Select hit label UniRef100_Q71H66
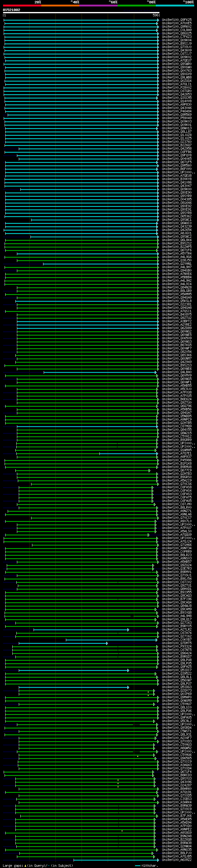This screenshot has height=868, width=197. pos(176,544)
